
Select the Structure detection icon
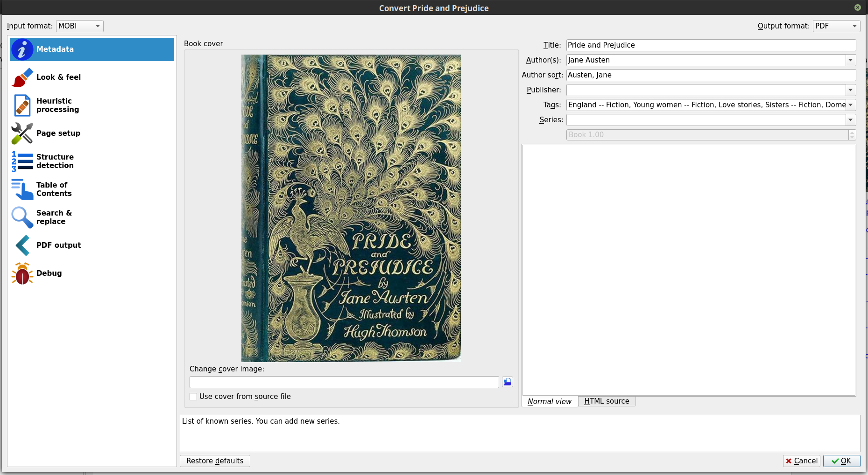(x=22, y=161)
